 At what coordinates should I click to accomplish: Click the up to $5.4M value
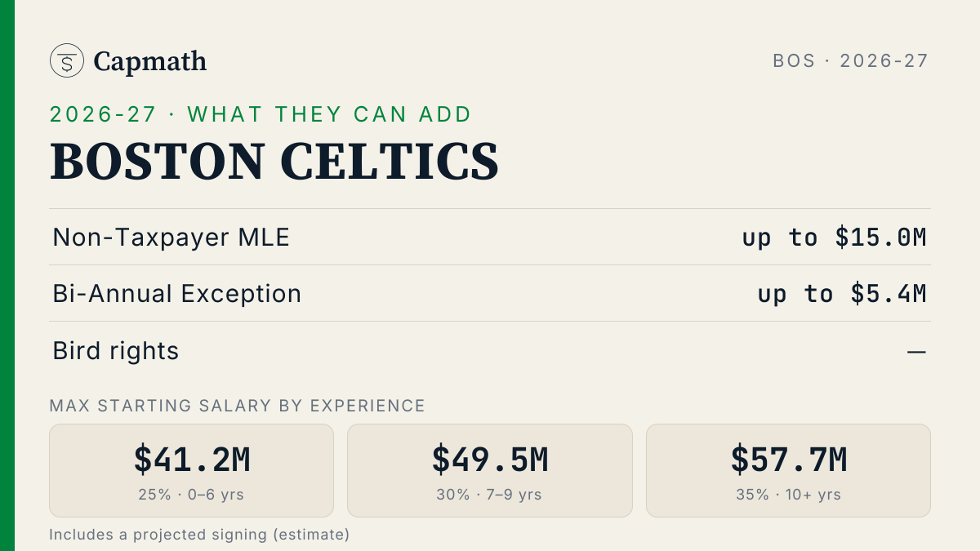[842, 294]
